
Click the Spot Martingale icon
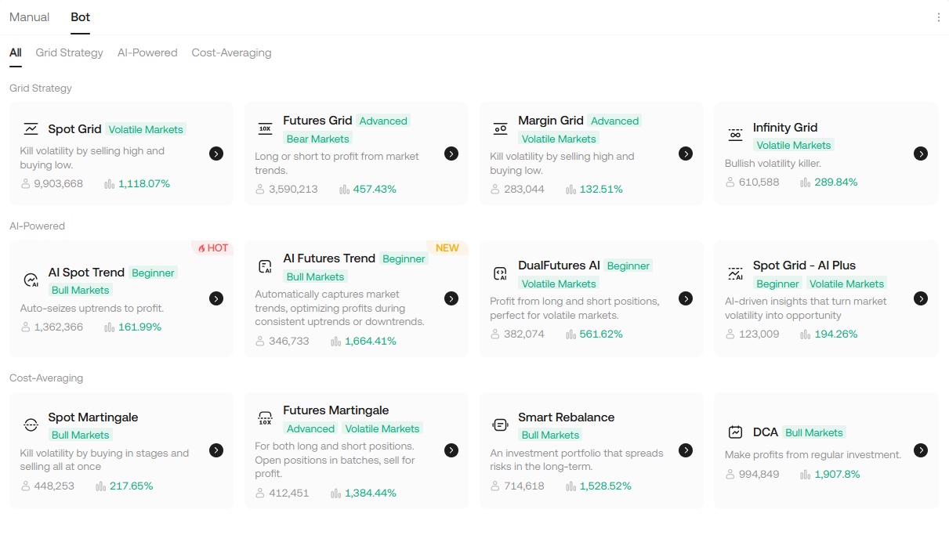[31, 425]
